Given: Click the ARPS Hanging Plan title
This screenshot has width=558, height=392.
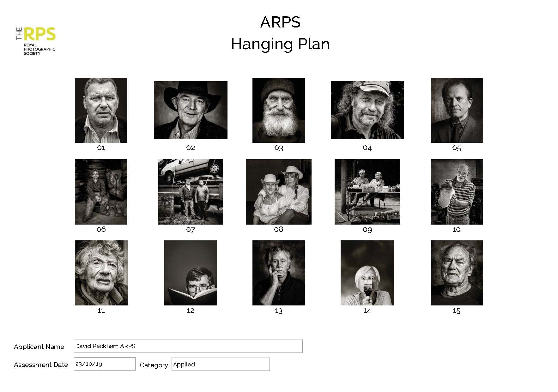Looking at the screenshot, I should tap(280, 33).
